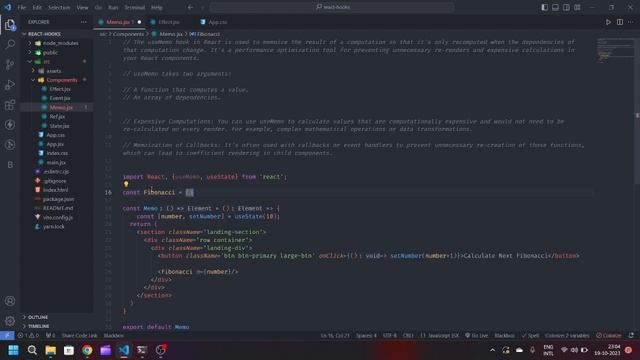Select UTF-8 encoding in status bar
640x360 pixels.
(389, 336)
